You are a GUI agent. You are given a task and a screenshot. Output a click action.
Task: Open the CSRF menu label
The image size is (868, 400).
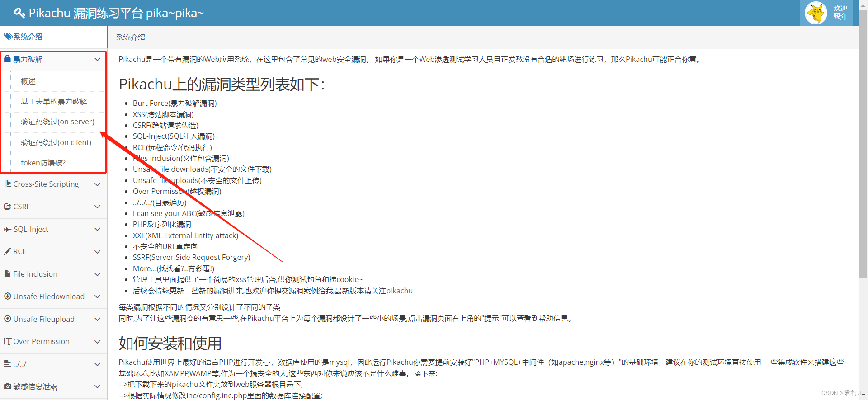(x=22, y=207)
